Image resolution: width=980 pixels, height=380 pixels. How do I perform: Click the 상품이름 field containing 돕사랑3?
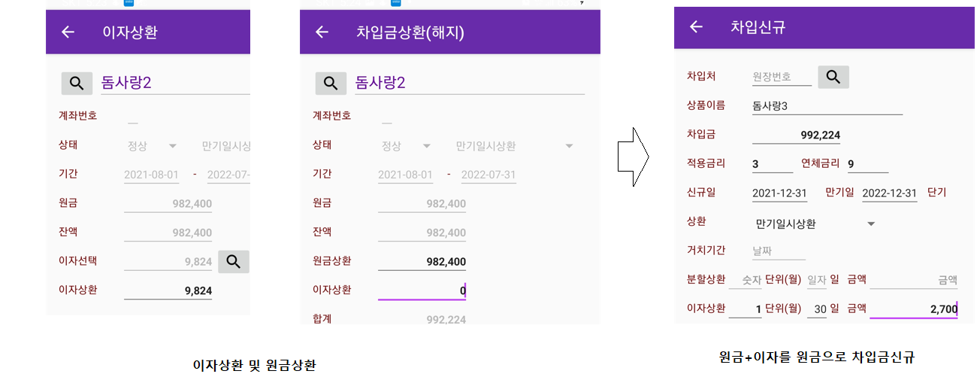(827, 106)
